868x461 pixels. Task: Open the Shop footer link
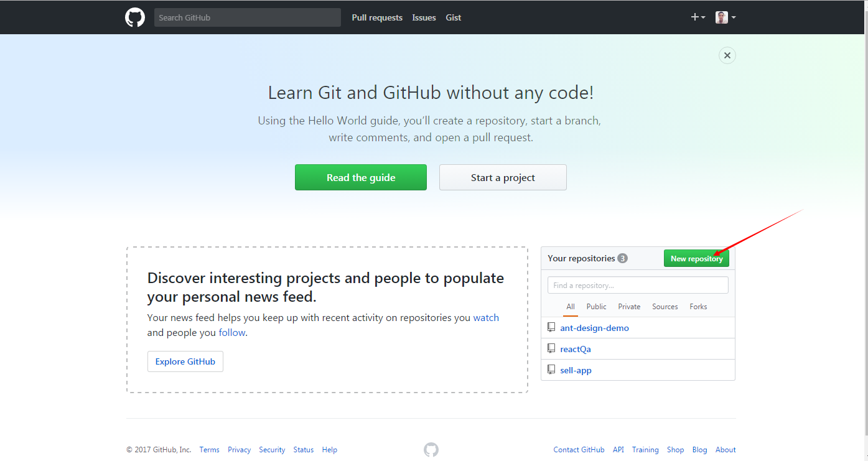(675, 450)
